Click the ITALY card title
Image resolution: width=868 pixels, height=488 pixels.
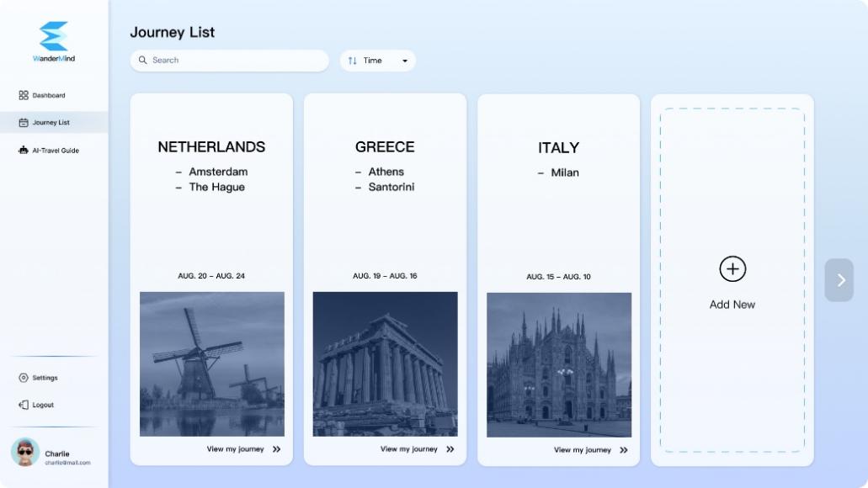pos(558,148)
